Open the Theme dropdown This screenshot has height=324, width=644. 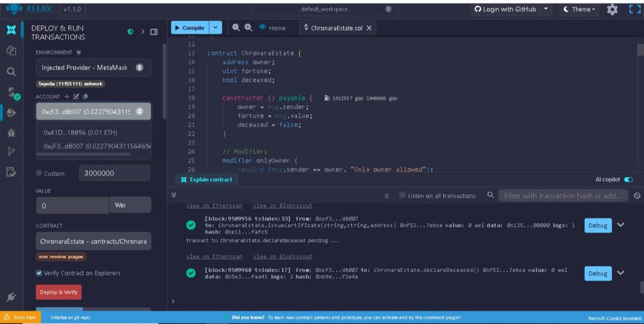pos(581,9)
